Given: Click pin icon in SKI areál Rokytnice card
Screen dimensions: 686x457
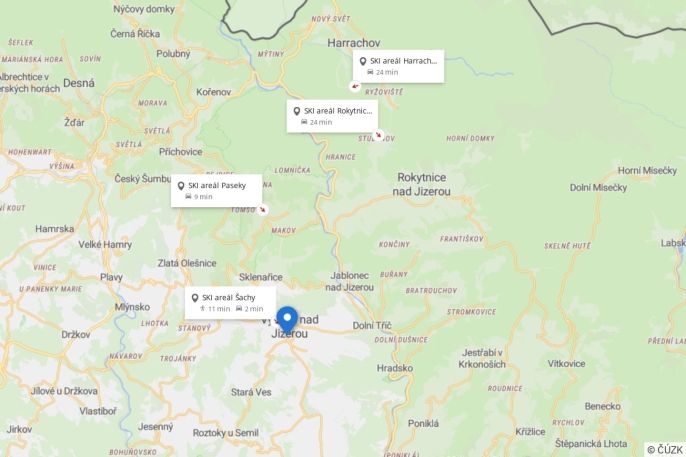Looking at the screenshot, I should (x=297, y=111).
